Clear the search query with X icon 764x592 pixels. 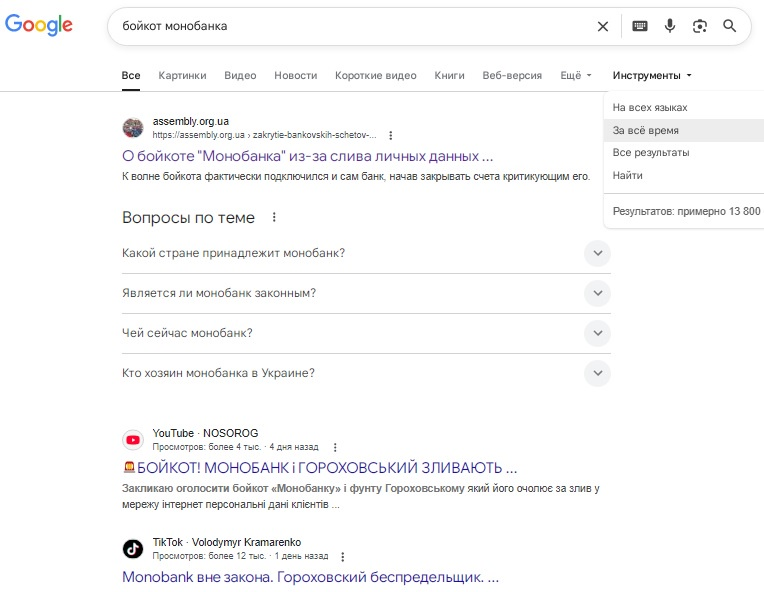[602, 26]
